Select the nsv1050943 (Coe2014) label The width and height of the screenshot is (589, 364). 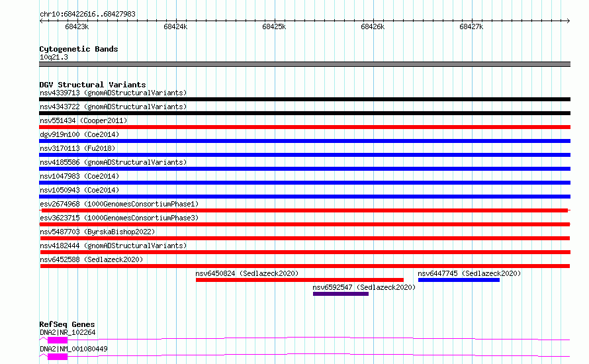click(x=79, y=190)
